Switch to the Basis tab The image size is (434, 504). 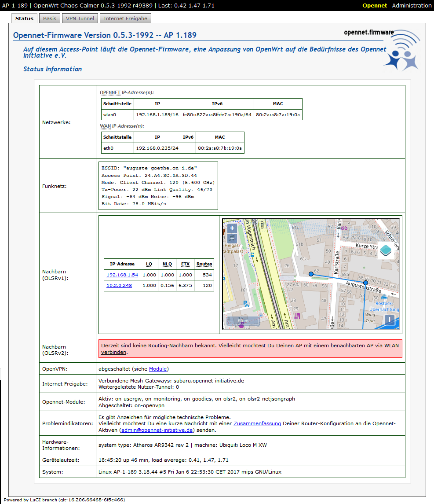click(50, 18)
